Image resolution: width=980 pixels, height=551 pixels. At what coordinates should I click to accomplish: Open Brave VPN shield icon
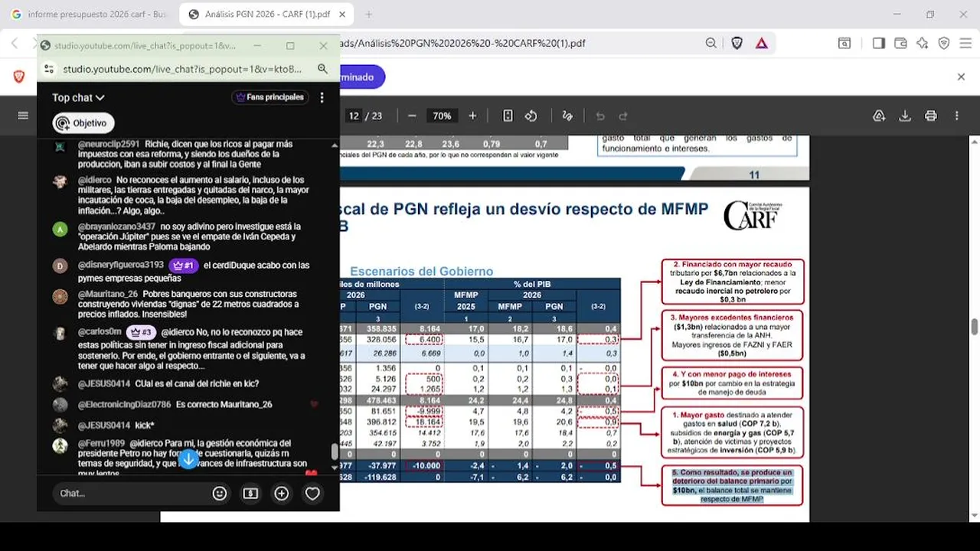point(944,43)
